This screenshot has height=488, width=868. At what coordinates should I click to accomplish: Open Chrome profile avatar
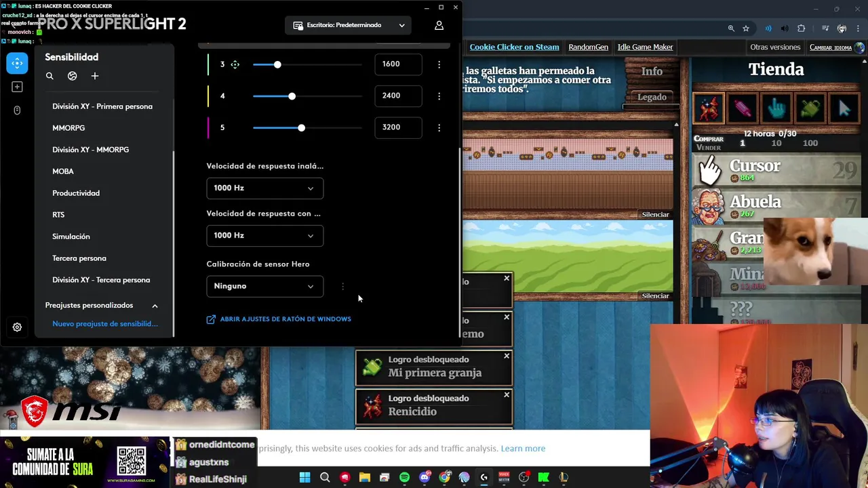(x=842, y=28)
